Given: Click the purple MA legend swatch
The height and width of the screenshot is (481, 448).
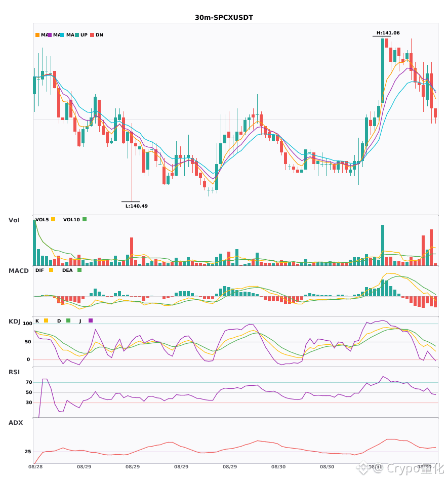Looking at the screenshot, I should (x=50, y=35).
